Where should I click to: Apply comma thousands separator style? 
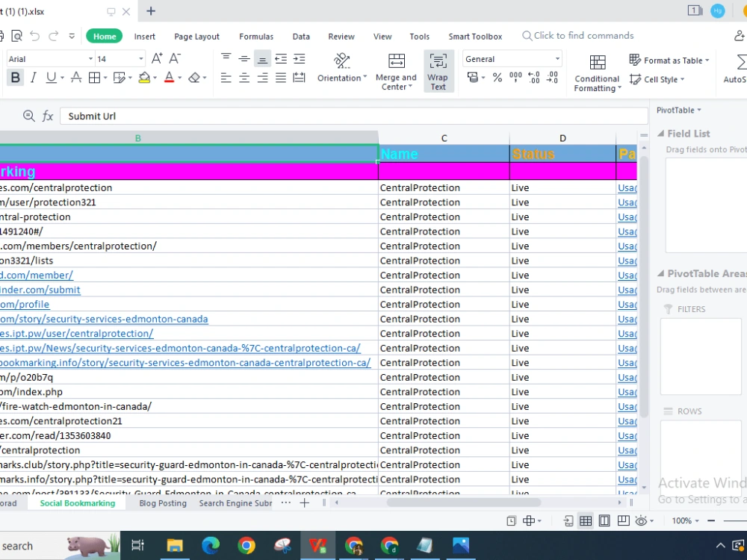pyautogui.click(x=515, y=78)
